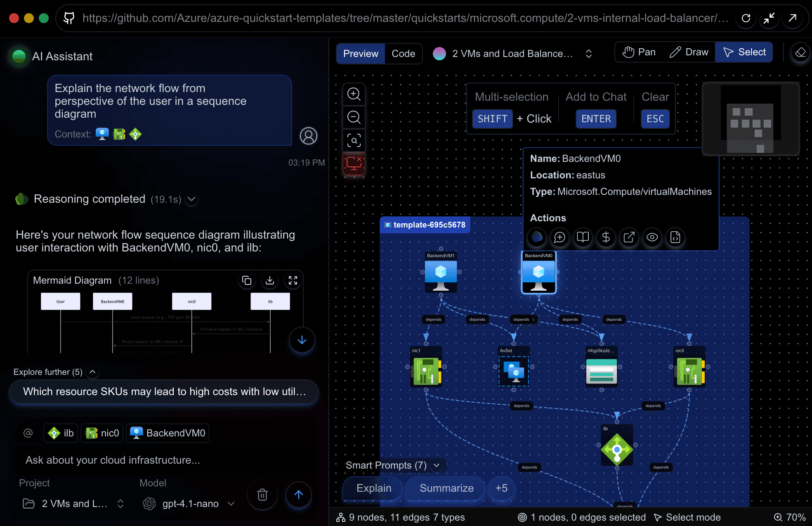Screen dimensions: 812x526
Task: Clear the chat with the trash icon
Action: click(262, 495)
